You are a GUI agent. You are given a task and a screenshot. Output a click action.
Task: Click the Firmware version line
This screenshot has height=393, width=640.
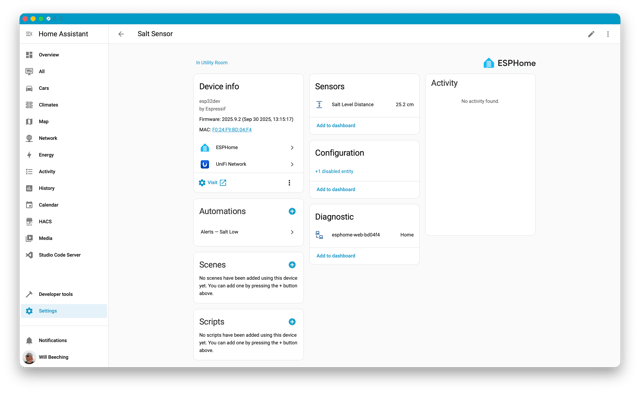point(246,119)
